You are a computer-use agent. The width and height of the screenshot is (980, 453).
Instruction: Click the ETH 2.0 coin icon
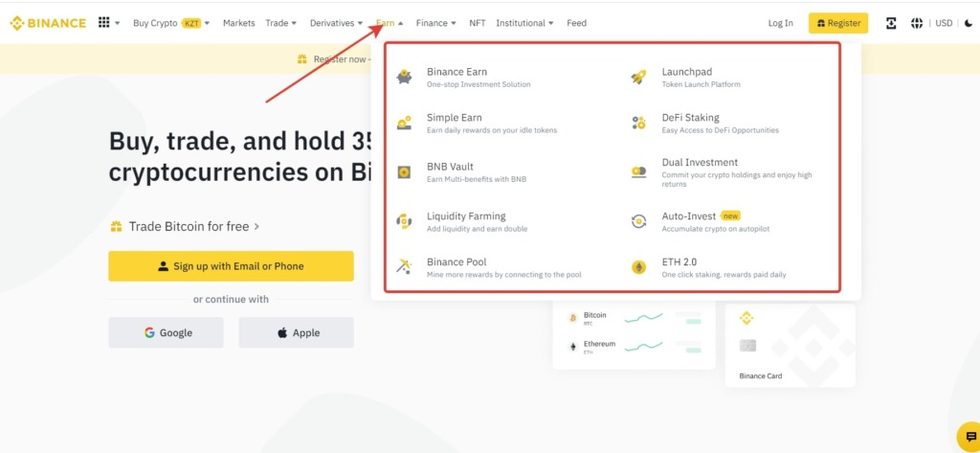coord(638,267)
